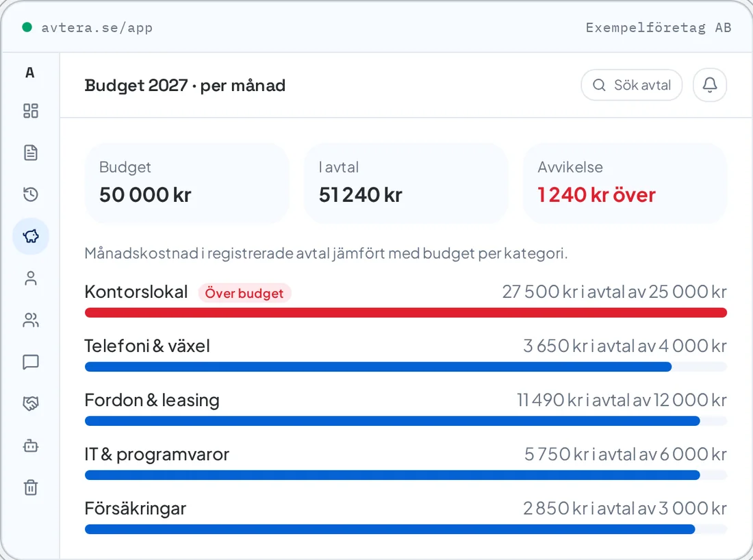The width and height of the screenshot is (753, 560).
Task: Click the magnifier icon in search box
Action: coord(599,85)
